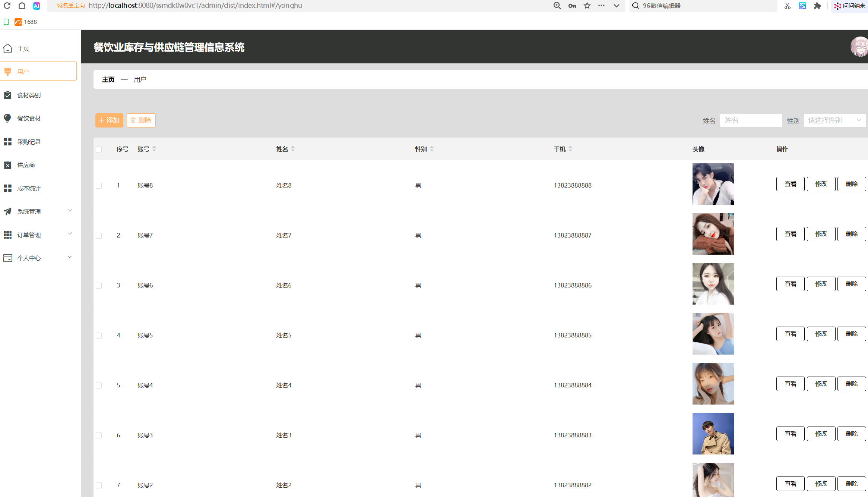The height and width of the screenshot is (497, 868).
Task: Check the row checkbox for 账号6
Action: pos(99,286)
